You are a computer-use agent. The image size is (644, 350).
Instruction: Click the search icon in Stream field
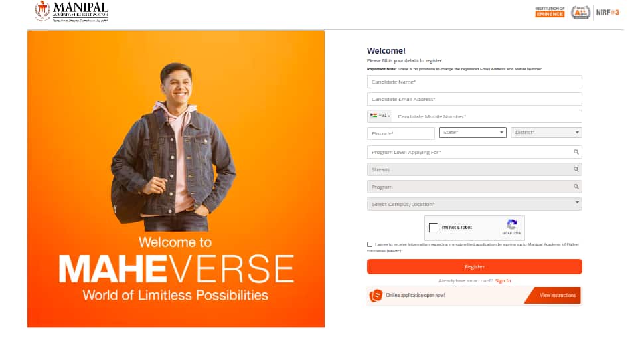coord(576,169)
